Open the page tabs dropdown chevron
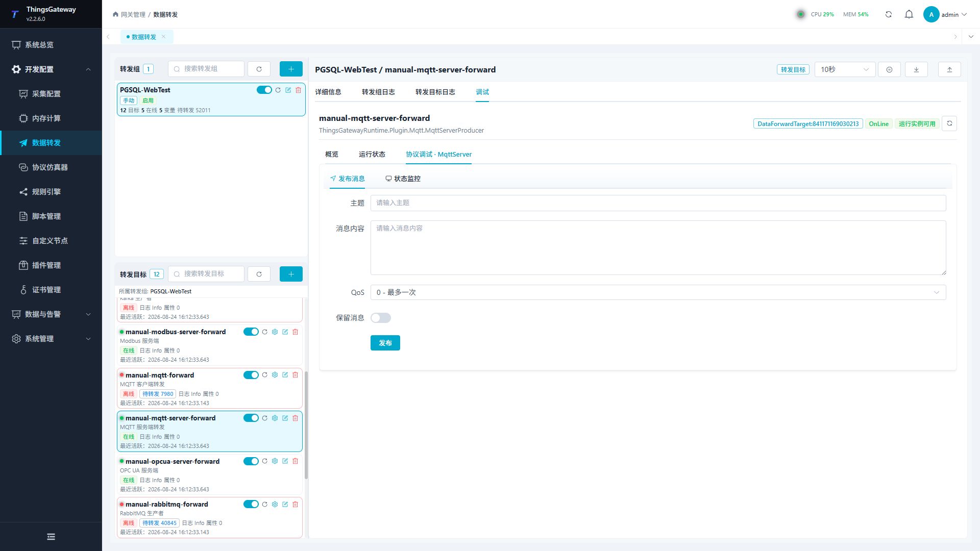Viewport: 980px width, 551px height. click(x=971, y=37)
